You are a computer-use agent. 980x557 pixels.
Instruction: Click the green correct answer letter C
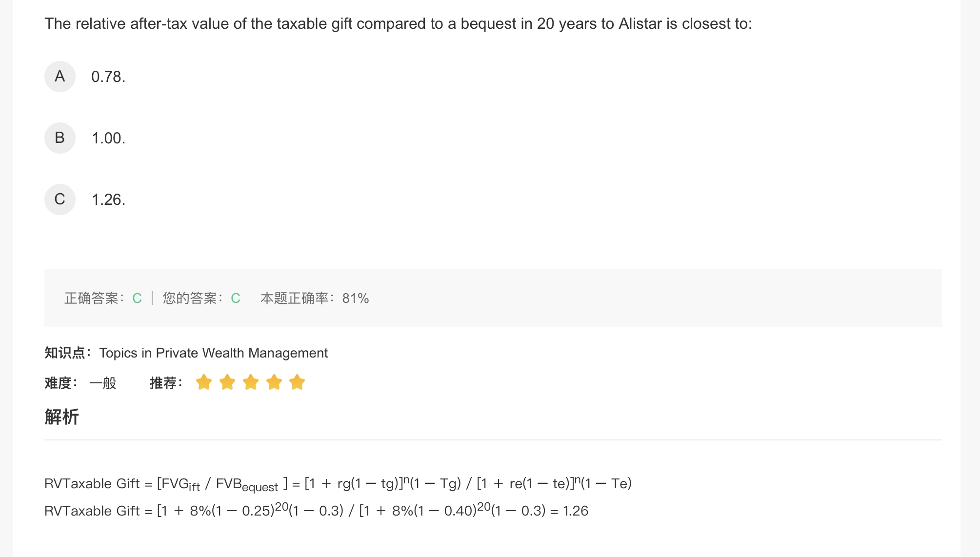[x=137, y=298]
